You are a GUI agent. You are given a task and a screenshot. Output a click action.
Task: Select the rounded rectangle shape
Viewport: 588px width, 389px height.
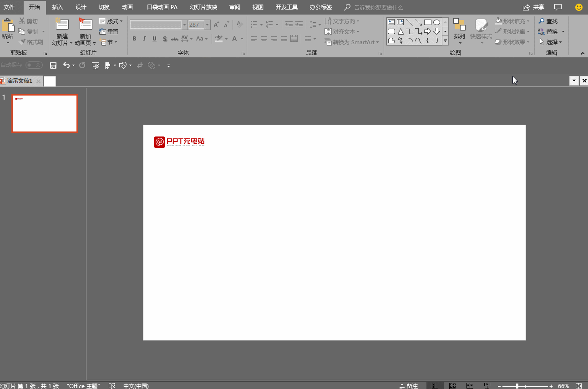pos(391,31)
